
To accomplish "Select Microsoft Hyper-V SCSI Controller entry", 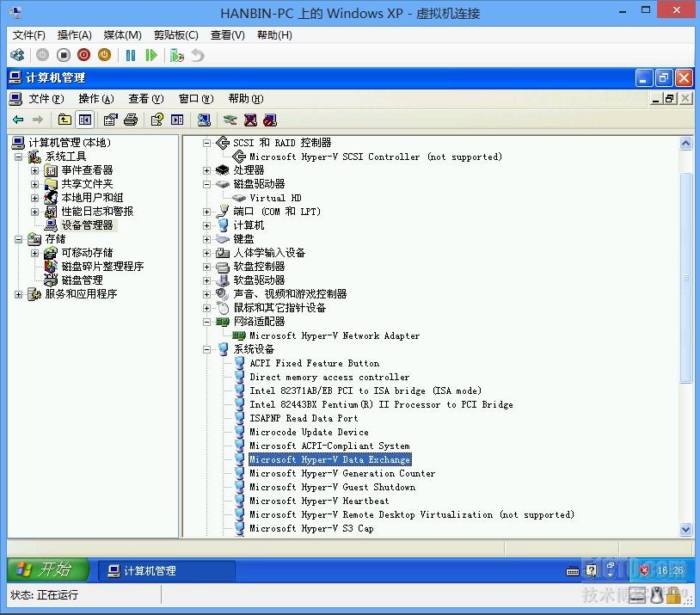I will tap(376, 157).
